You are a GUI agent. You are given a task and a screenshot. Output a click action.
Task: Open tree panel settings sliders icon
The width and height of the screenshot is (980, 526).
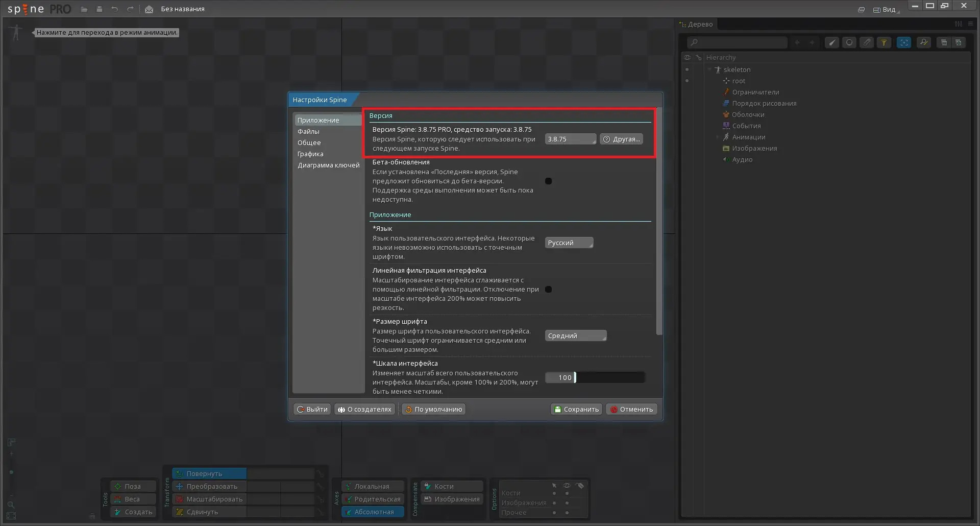(959, 24)
